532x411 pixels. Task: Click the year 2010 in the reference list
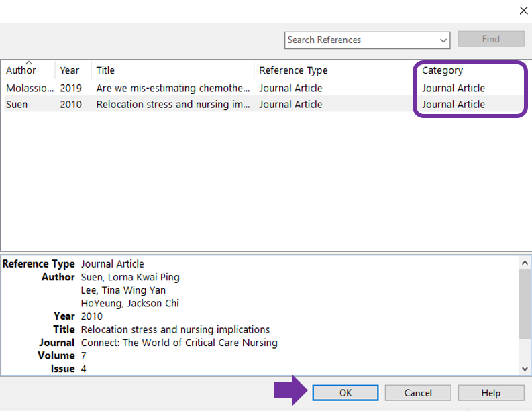(x=70, y=104)
